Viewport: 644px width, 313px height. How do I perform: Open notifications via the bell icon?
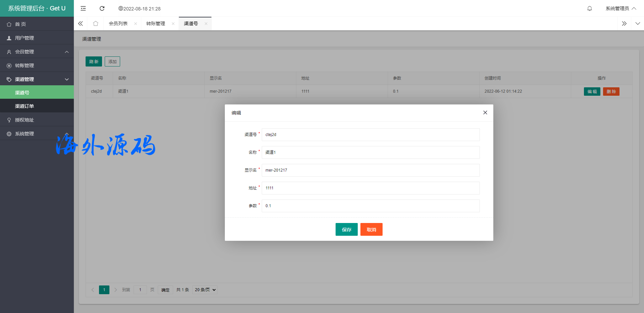click(x=589, y=8)
